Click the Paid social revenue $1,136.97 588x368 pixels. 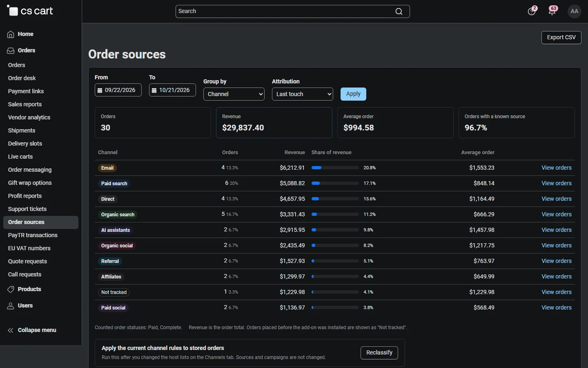pos(292,308)
